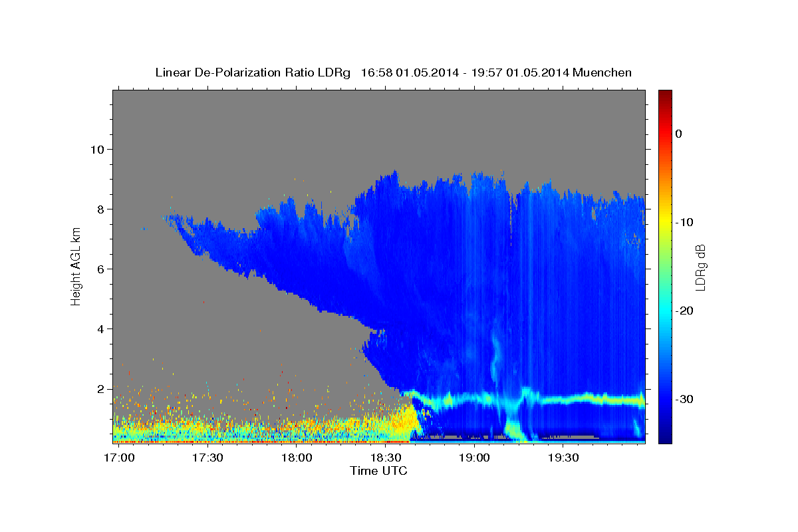This screenshot has height=532, width=798.
Task: Click the plot title text
Action: pyautogui.click(x=394, y=72)
